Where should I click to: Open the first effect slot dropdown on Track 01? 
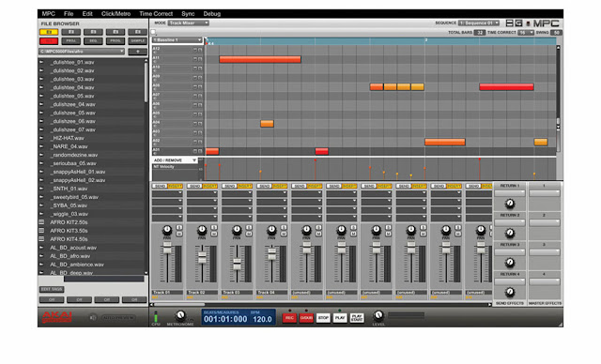click(167, 193)
